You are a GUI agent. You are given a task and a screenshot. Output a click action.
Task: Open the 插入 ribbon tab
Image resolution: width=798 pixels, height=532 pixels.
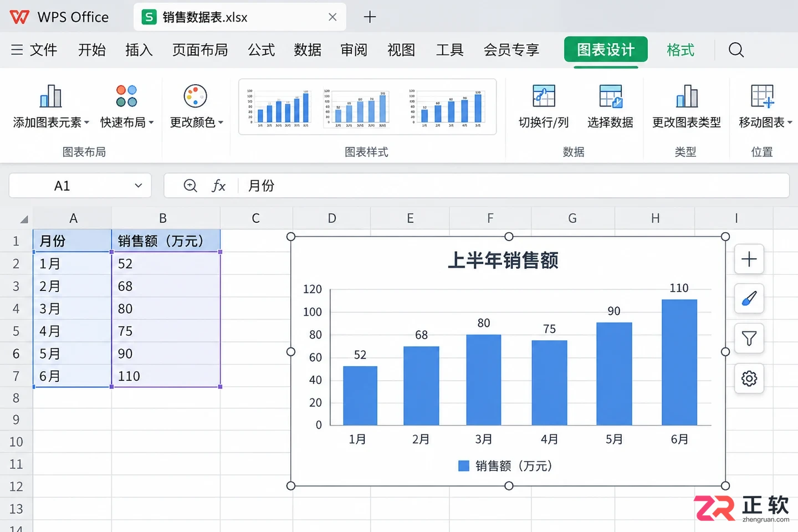tap(139, 50)
